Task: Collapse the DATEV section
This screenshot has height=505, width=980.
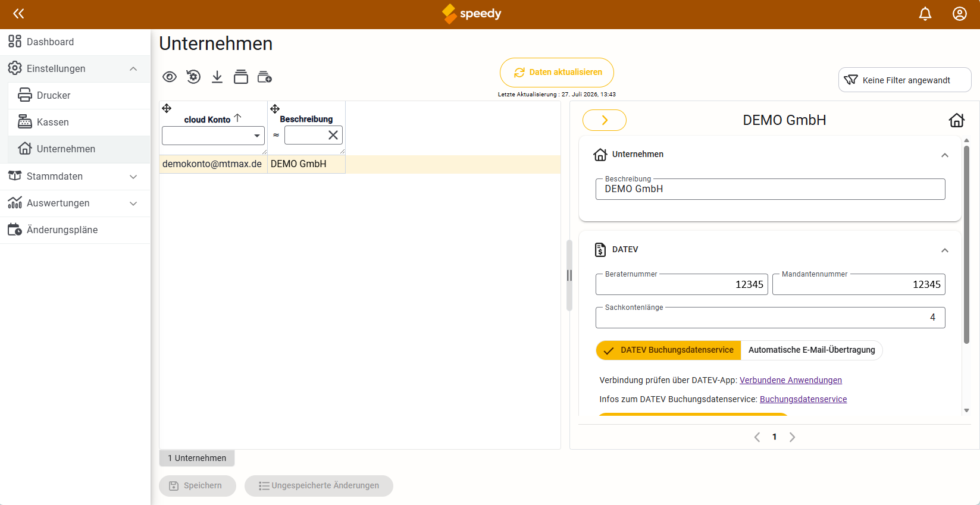Action: click(945, 250)
